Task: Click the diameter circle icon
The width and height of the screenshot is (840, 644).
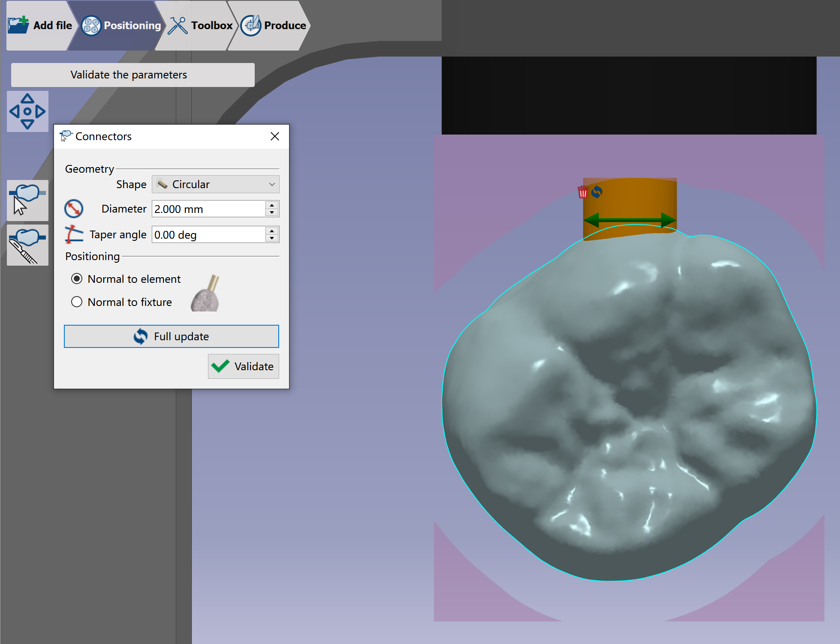Action: [74, 209]
